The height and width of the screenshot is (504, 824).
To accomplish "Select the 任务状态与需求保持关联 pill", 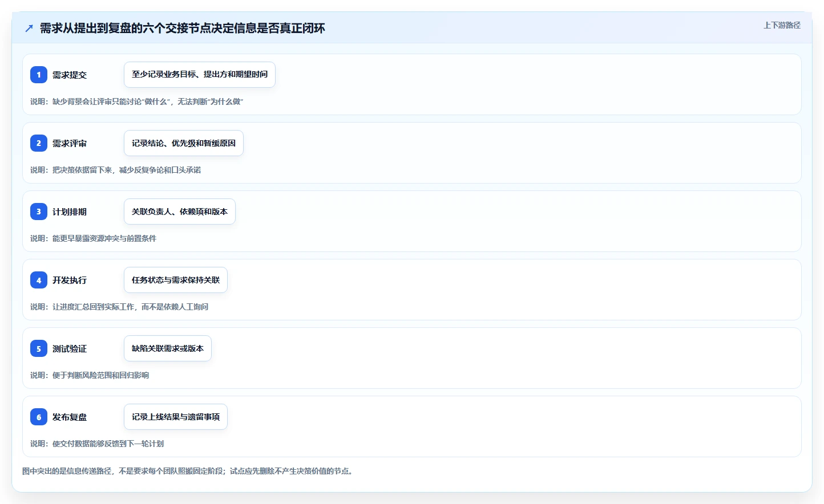I will (x=176, y=280).
